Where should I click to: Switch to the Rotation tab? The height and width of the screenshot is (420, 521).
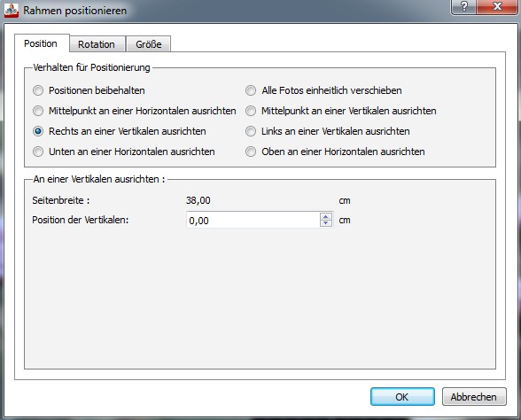click(97, 44)
